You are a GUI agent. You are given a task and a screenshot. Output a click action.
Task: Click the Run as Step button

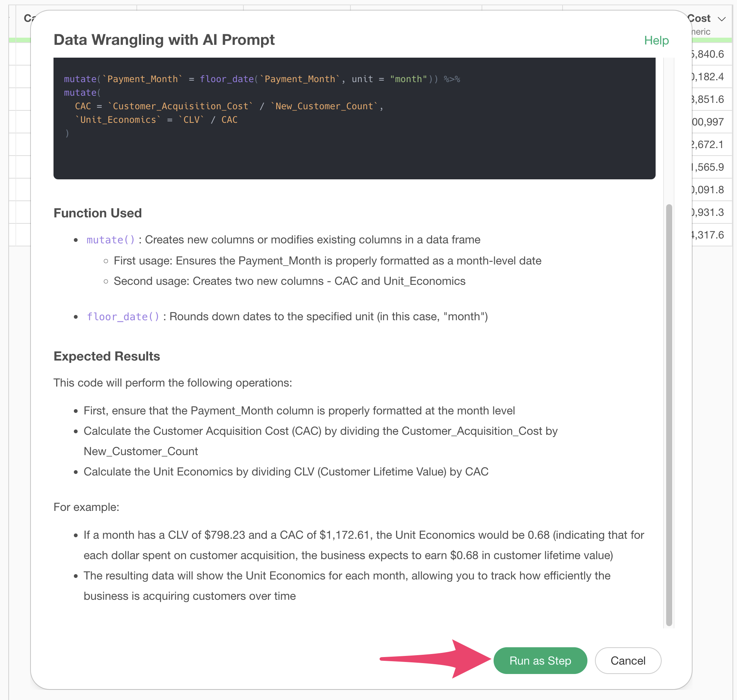pos(540,660)
